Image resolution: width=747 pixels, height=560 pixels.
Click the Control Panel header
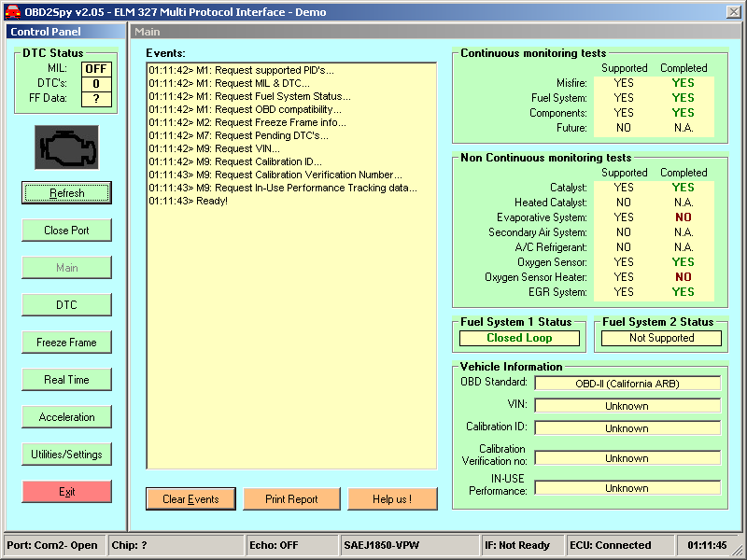[65, 32]
